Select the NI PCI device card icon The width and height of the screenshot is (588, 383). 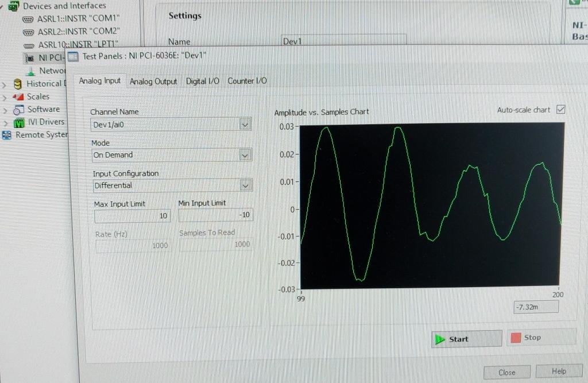[29, 58]
